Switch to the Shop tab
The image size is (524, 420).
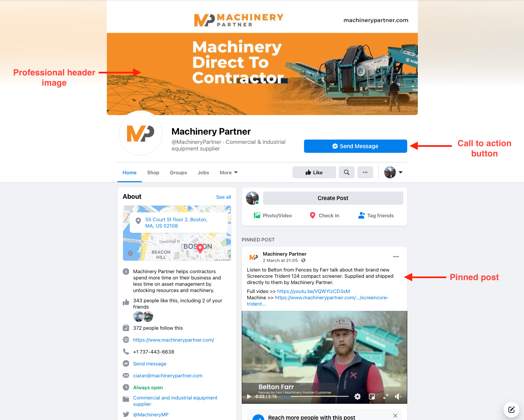[x=153, y=173]
